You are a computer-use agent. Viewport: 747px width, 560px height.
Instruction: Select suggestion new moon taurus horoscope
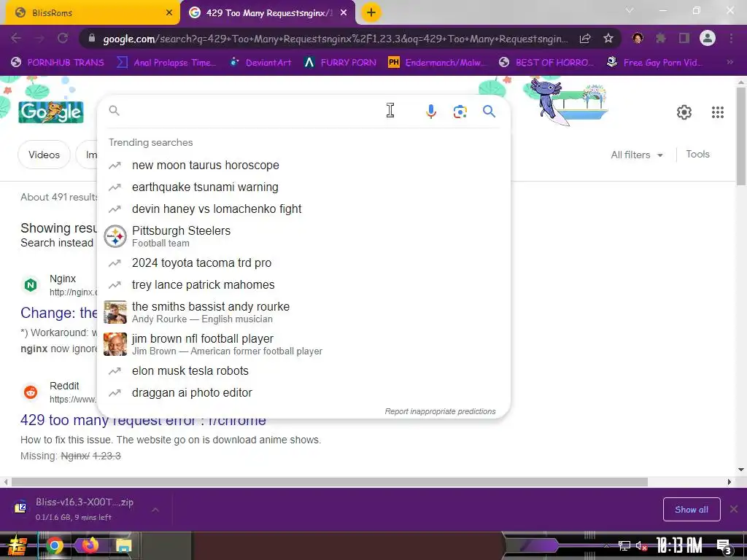303,166
